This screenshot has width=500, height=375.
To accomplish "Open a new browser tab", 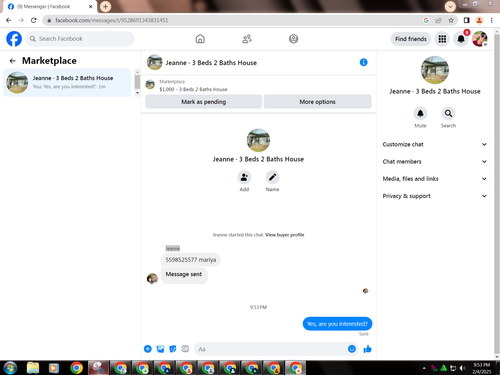I will point(105,6).
